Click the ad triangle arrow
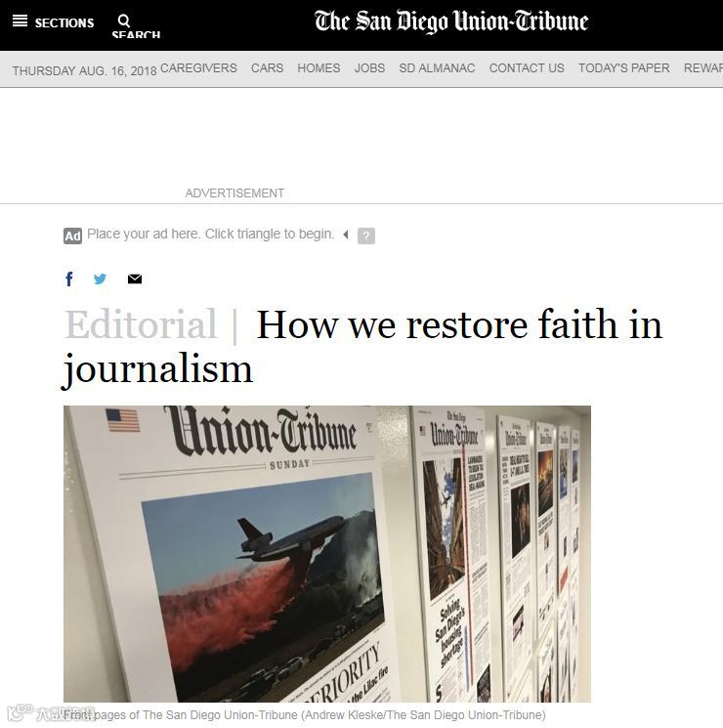 click(x=346, y=235)
